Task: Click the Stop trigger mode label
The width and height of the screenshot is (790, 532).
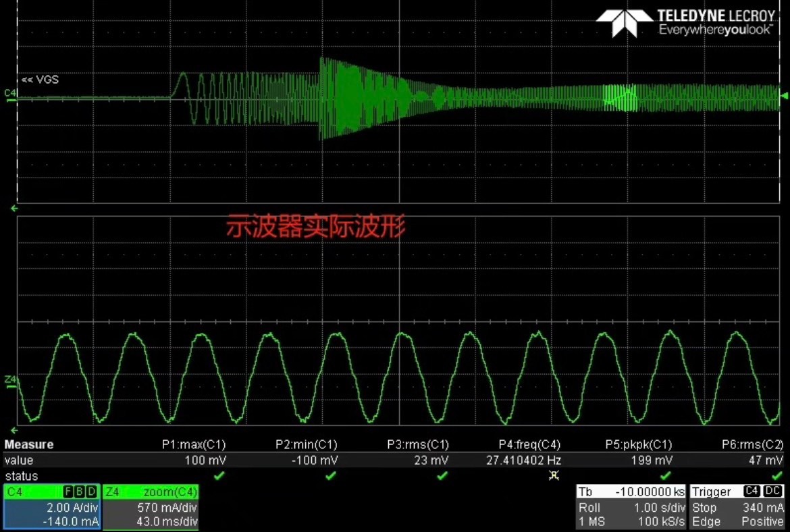Action: pyautogui.click(x=704, y=507)
